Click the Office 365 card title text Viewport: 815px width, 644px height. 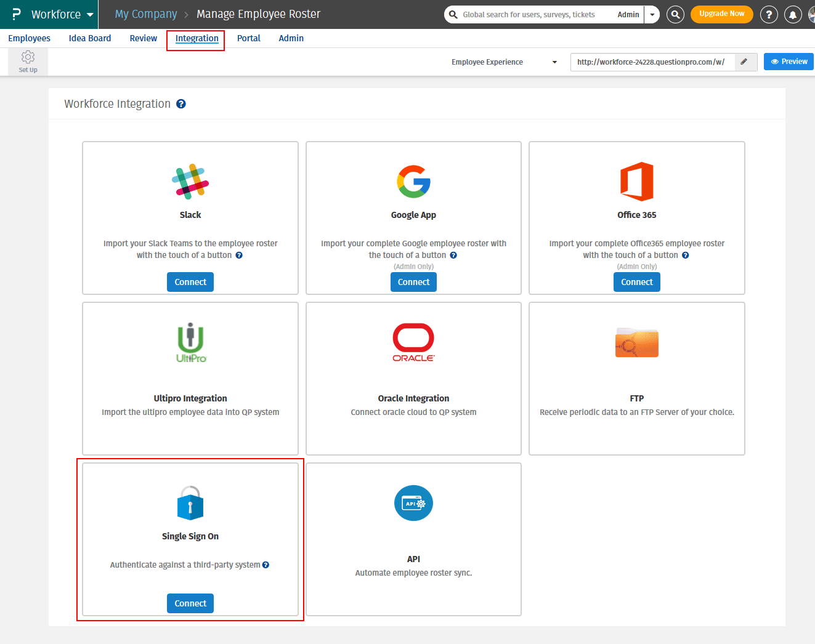coord(637,215)
